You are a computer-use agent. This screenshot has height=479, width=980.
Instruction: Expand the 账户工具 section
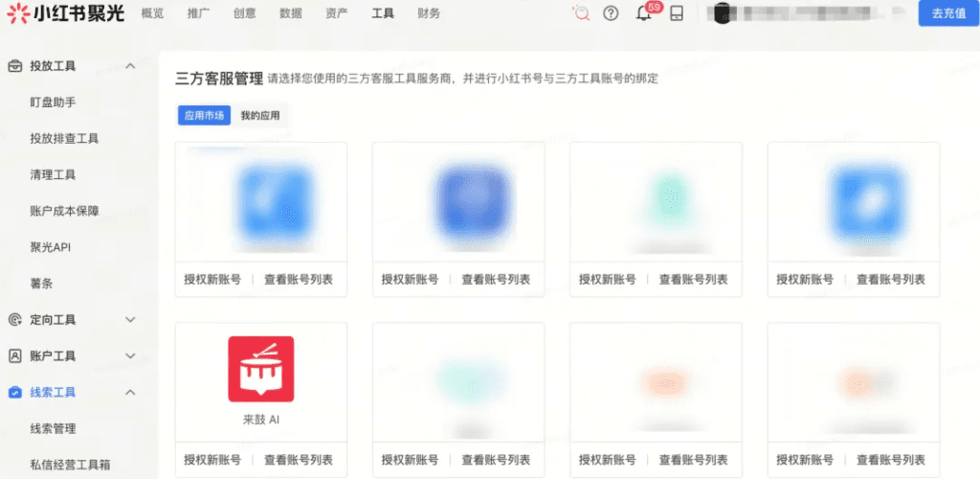(x=131, y=356)
